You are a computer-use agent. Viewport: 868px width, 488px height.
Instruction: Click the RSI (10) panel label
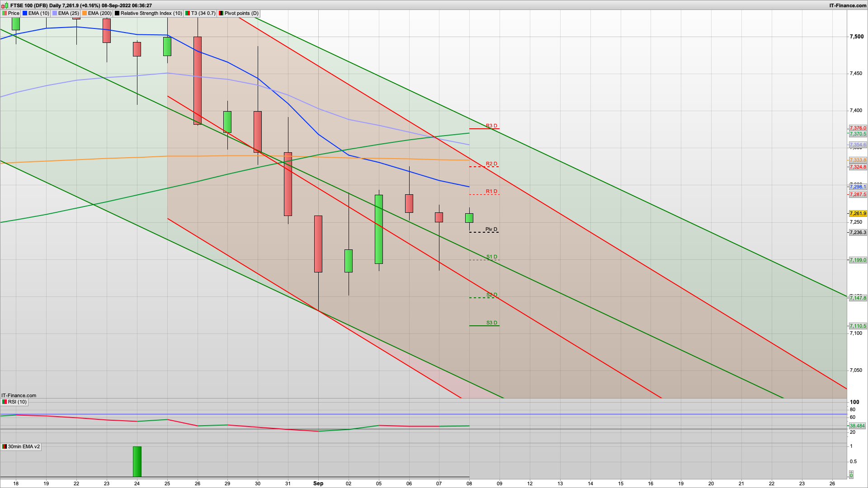(14, 402)
